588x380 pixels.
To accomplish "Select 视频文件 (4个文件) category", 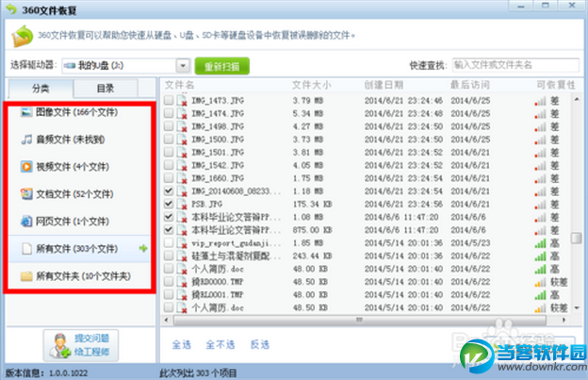I will (x=73, y=167).
